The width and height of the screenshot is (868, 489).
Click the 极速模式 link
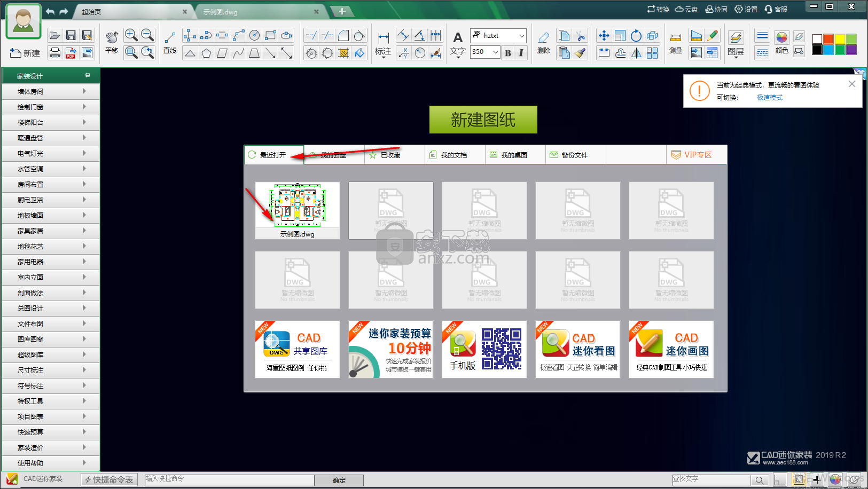point(770,98)
